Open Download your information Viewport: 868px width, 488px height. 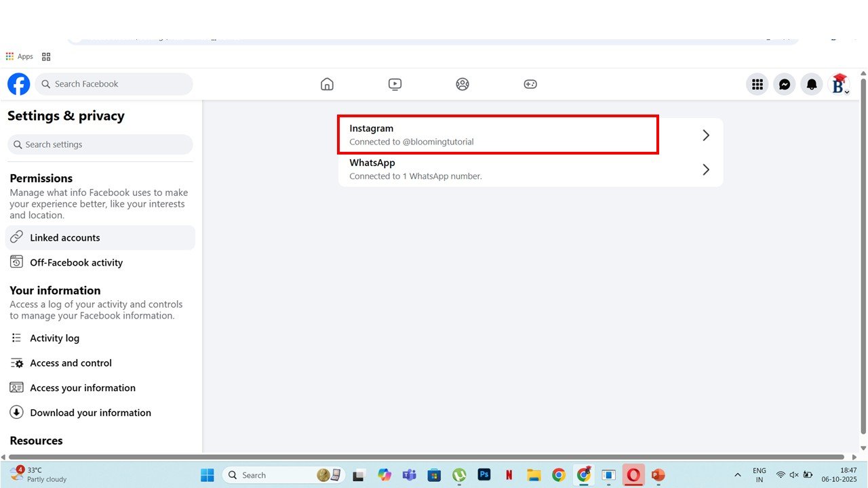click(90, 413)
